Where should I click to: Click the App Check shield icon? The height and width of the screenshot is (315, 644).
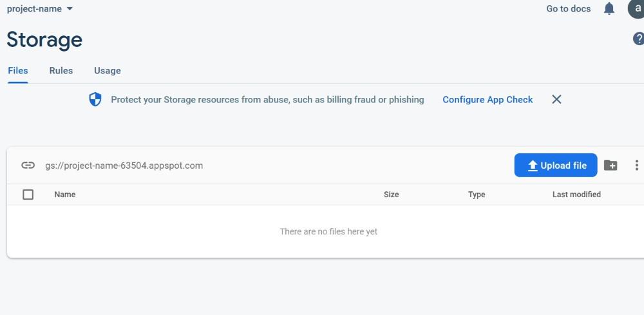pos(95,100)
